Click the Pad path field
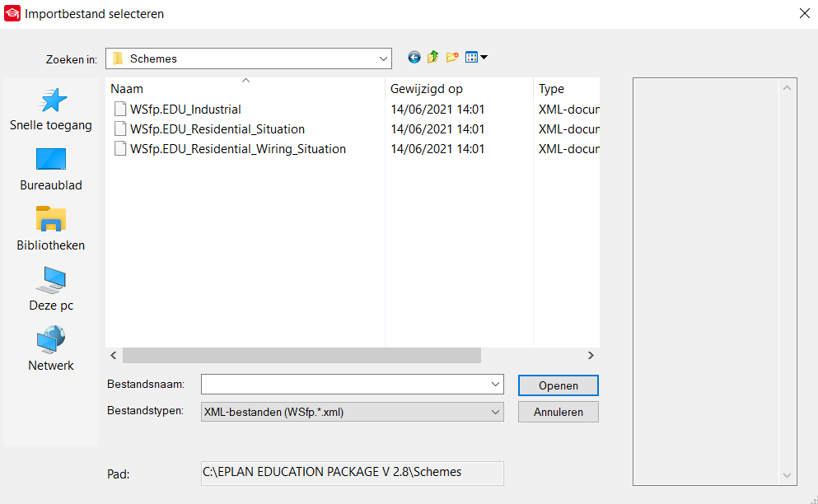The height and width of the screenshot is (504, 818). (352, 474)
